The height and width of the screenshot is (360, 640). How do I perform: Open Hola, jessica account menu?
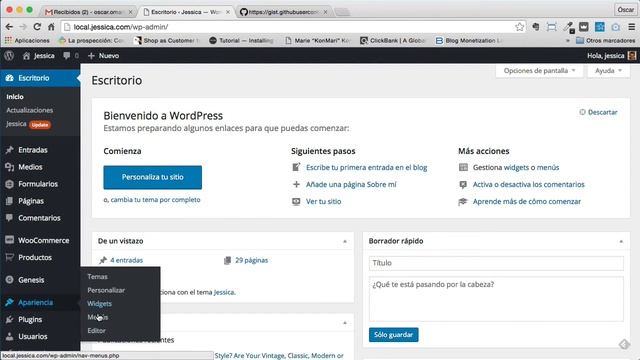(x=611, y=56)
